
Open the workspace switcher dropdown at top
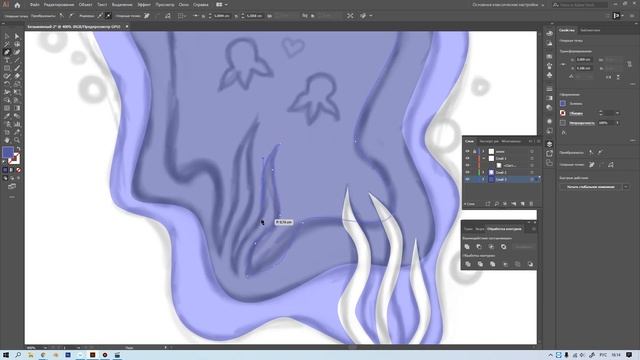coord(508,5)
